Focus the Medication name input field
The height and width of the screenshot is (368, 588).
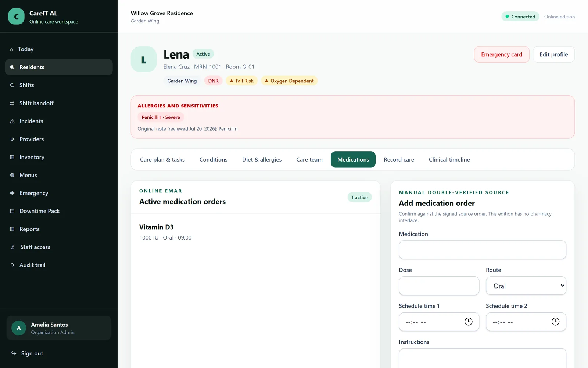click(483, 250)
